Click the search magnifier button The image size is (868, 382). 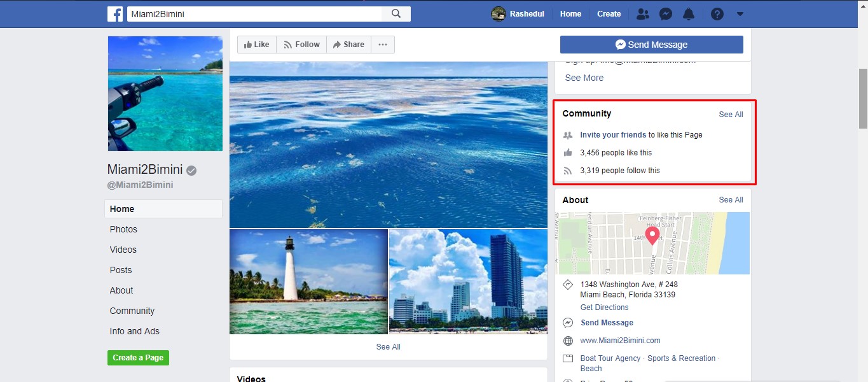[396, 14]
